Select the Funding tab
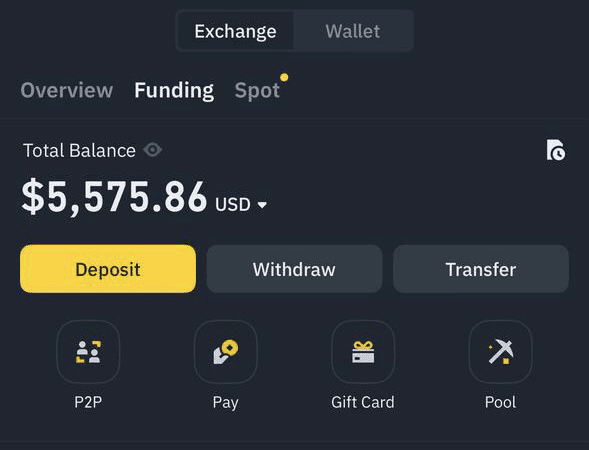The image size is (589, 450). tap(174, 91)
